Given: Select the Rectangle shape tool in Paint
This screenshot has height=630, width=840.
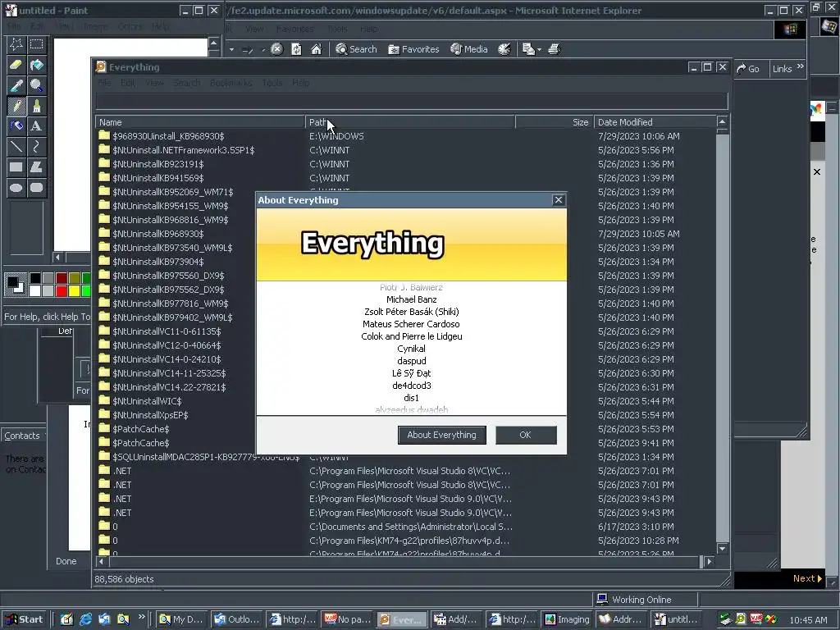Looking at the screenshot, I should click(x=16, y=167).
